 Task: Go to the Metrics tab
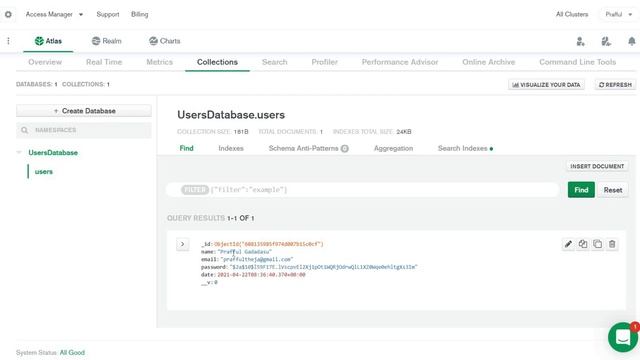coord(160,62)
